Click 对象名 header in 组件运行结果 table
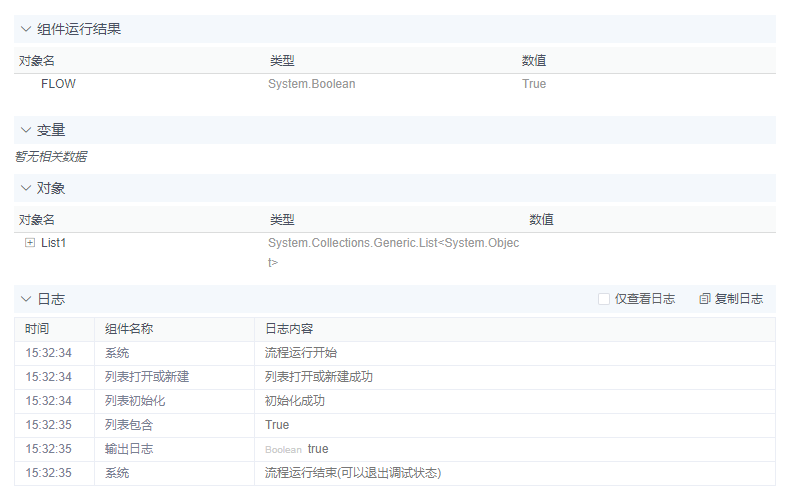 pos(36,61)
